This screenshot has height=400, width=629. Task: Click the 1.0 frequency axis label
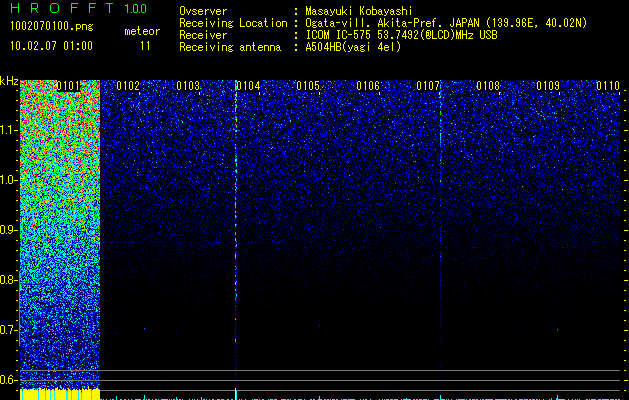9,180
